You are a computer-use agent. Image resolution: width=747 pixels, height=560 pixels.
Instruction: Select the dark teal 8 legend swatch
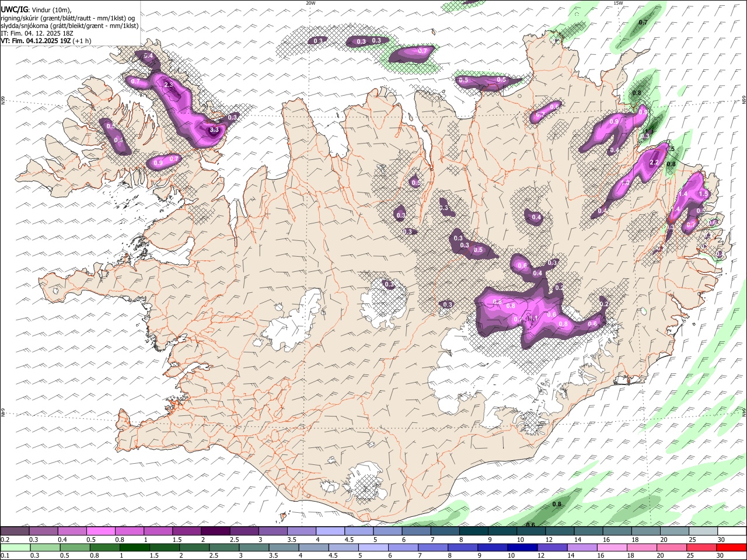[x=474, y=531]
